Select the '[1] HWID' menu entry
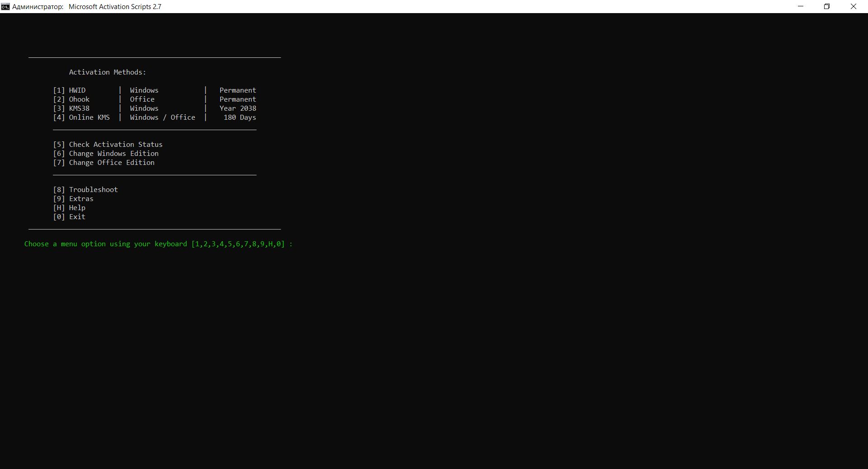The image size is (868, 469). coord(69,90)
